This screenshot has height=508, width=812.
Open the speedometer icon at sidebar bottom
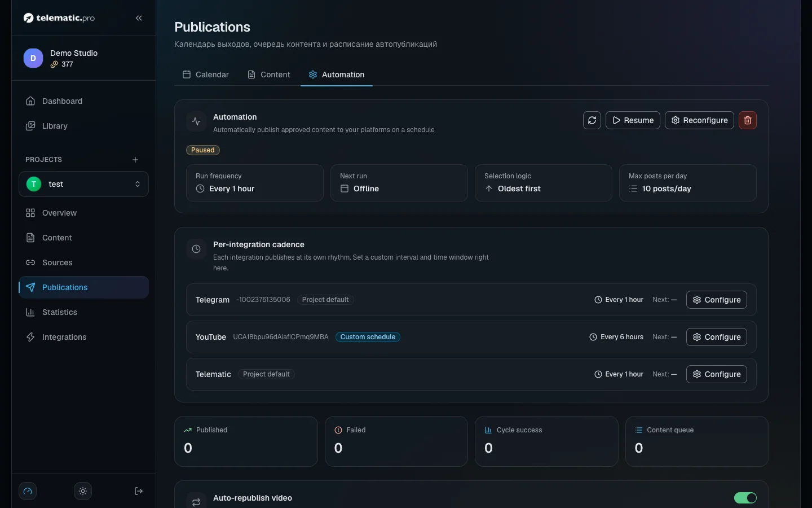pos(28,491)
